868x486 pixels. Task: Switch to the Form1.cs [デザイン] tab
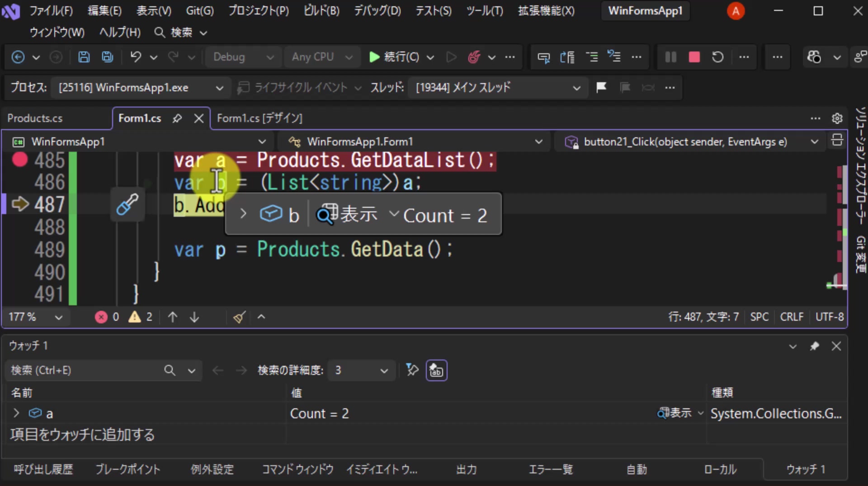pyautogui.click(x=259, y=118)
